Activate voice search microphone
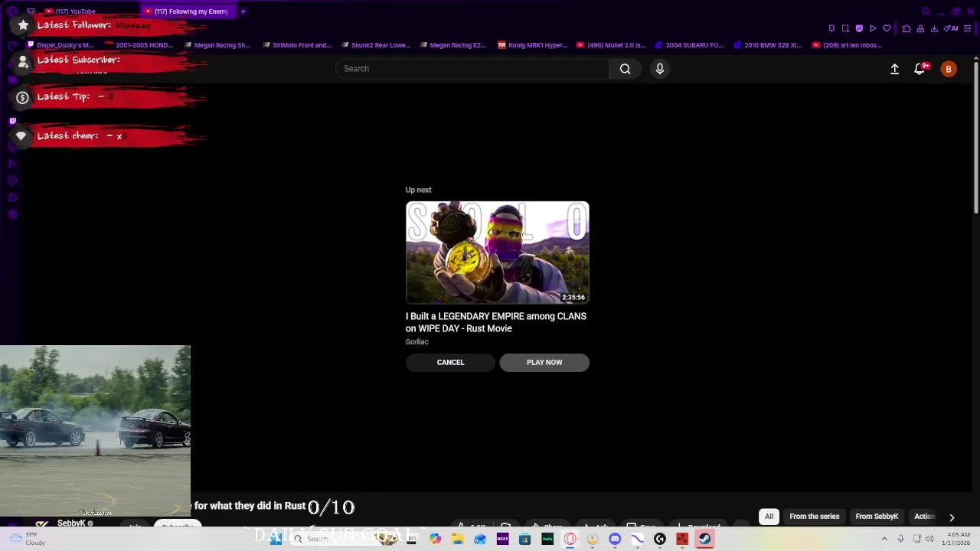The height and width of the screenshot is (551, 980). 660,69
